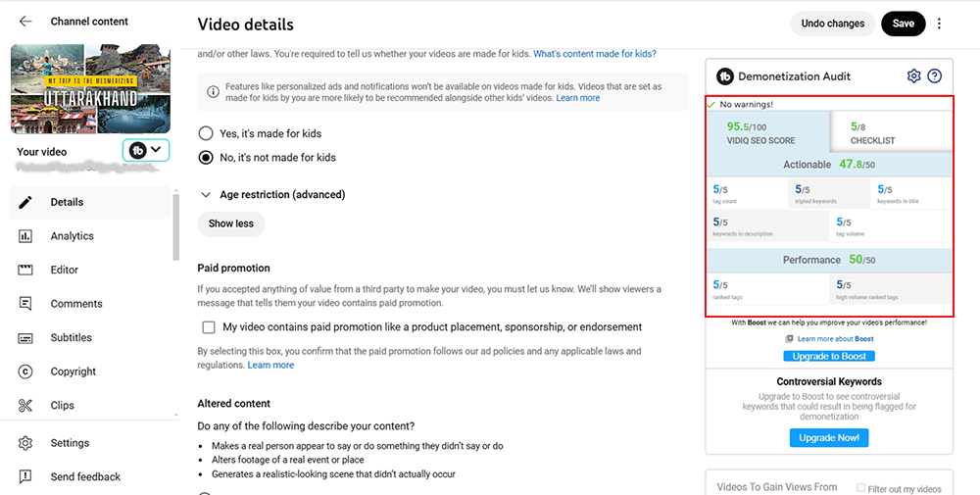
Task: Tick Filter out my videos checkbox
Action: click(x=860, y=487)
